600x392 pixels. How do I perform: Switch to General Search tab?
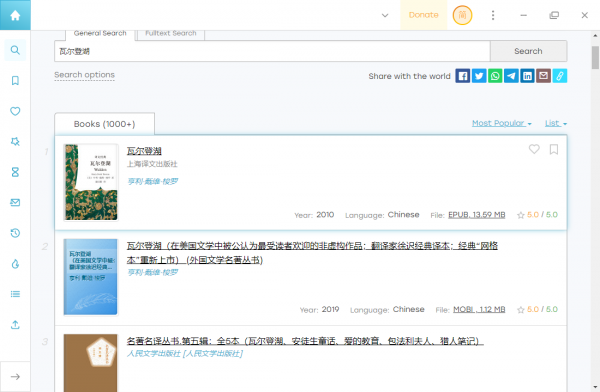[100, 34]
